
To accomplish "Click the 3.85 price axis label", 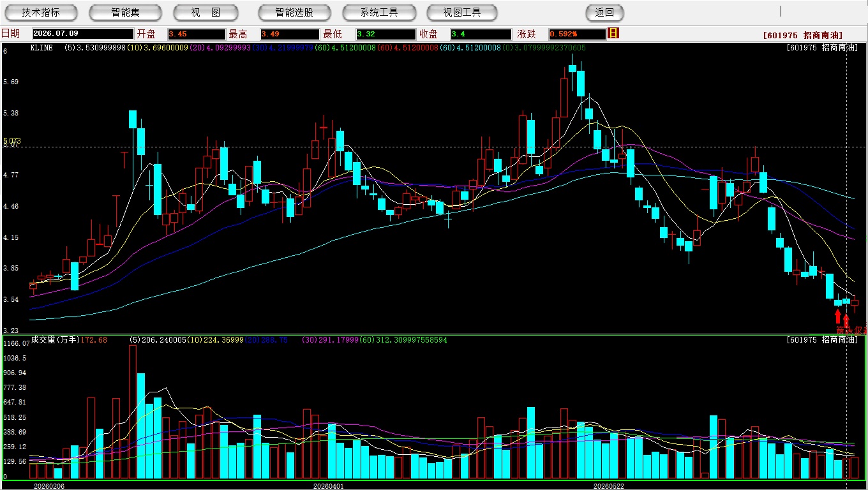I will click(11, 269).
